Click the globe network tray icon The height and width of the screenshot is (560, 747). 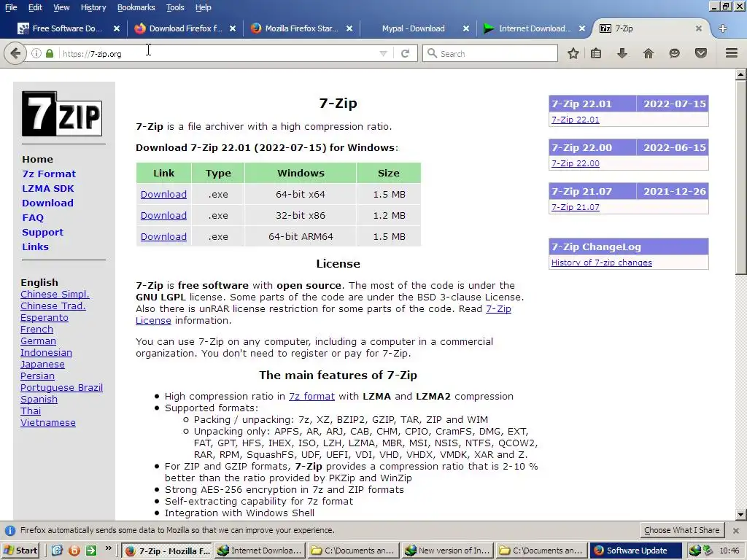click(695, 551)
